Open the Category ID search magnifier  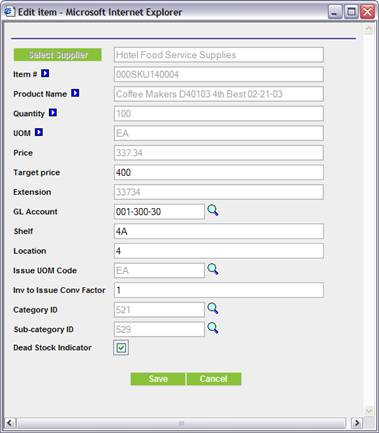click(x=213, y=308)
